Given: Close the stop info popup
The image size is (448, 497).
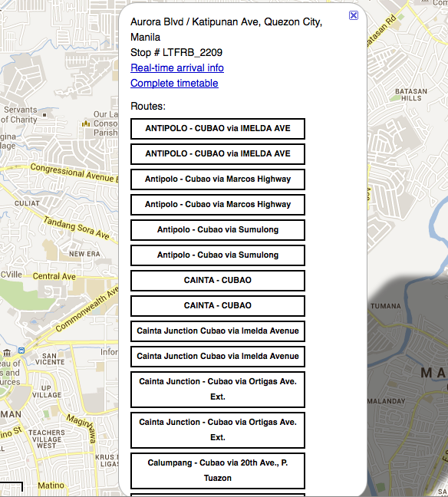Looking at the screenshot, I should pyautogui.click(x=354, y=15).
